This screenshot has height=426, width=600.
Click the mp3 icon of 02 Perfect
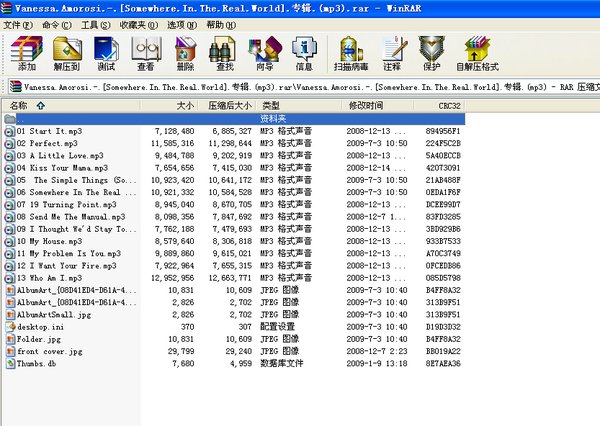[x=10, y=144]
